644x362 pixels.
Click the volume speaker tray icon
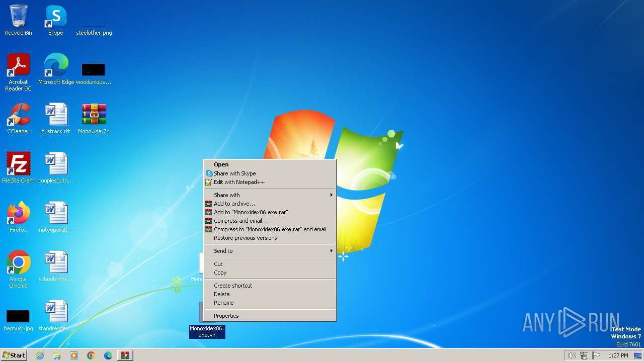[572, 355]
